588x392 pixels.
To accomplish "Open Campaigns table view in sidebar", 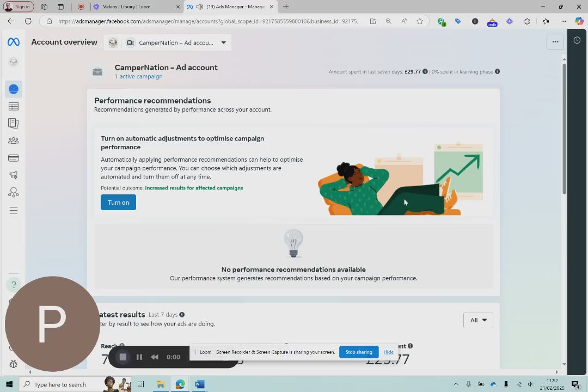I will click(x=14, y=107).
